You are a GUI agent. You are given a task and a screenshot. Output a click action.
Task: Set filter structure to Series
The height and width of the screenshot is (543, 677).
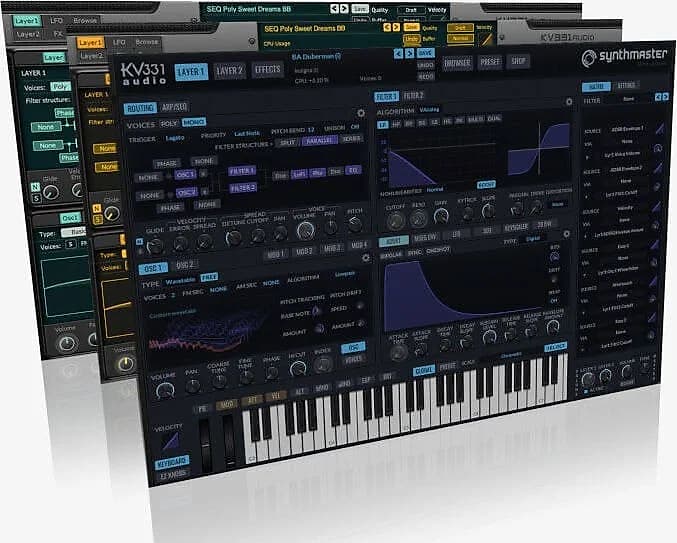tap(351, 139)
